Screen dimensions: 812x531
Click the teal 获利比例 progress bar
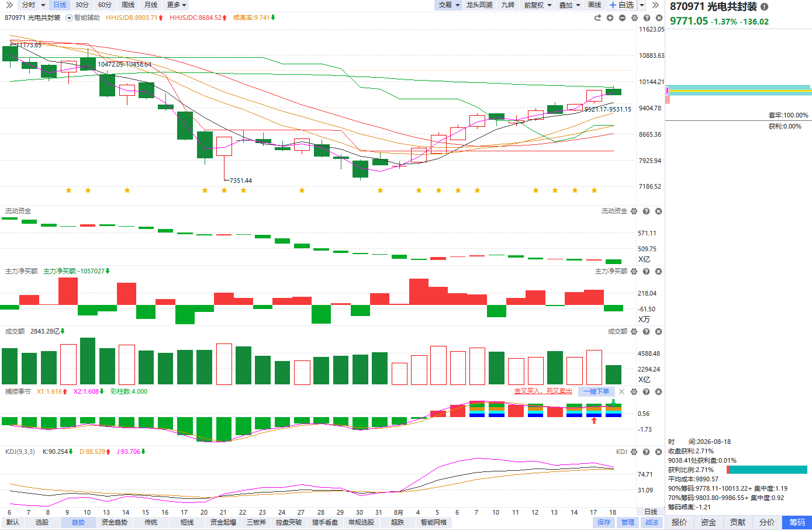[767, 470]
